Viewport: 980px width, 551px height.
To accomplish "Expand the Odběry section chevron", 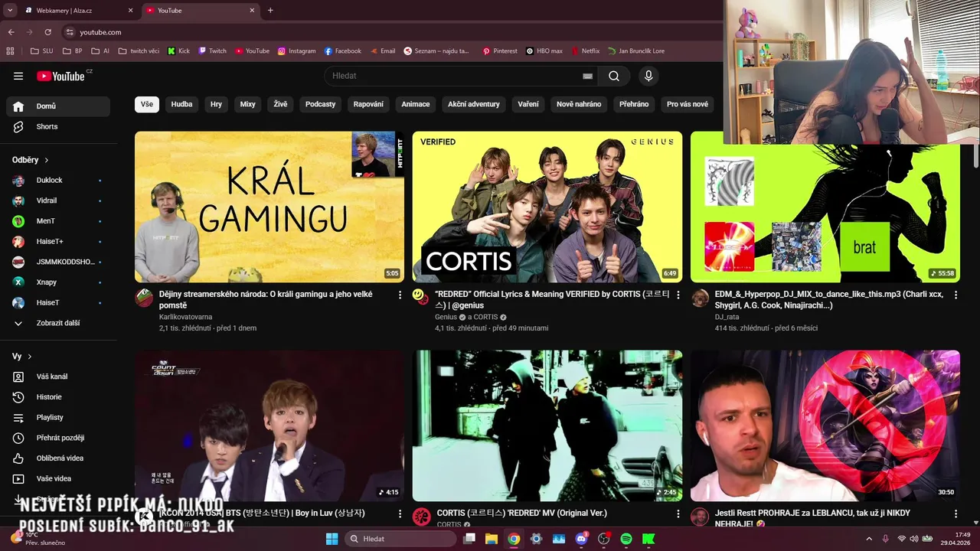I will tap(47, 160).
